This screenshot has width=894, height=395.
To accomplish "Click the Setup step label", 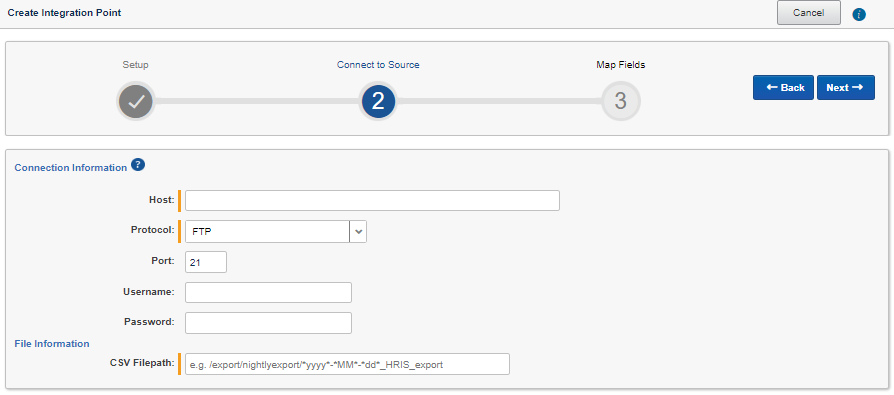I will pos(135,65).
